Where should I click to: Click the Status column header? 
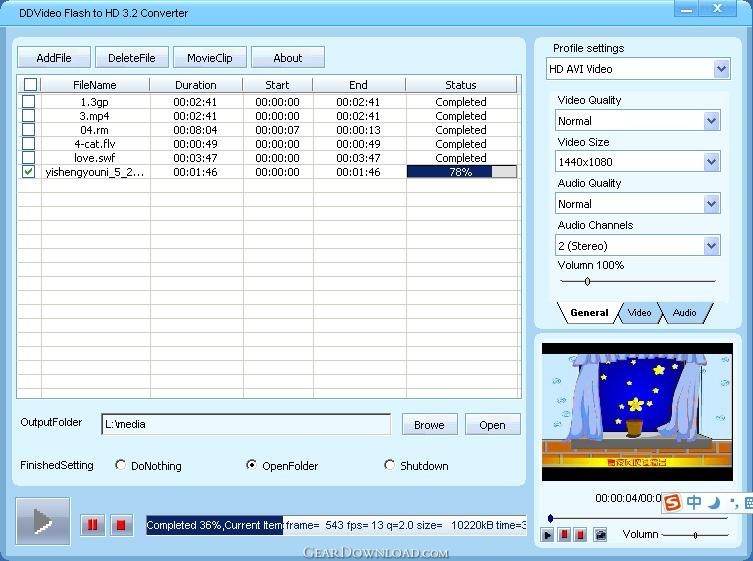[461, 85]
